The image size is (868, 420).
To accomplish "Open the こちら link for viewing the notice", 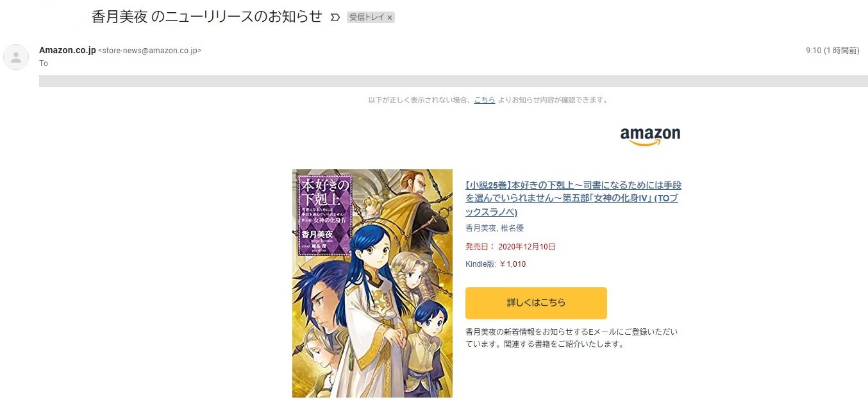I will pos(485,100).
